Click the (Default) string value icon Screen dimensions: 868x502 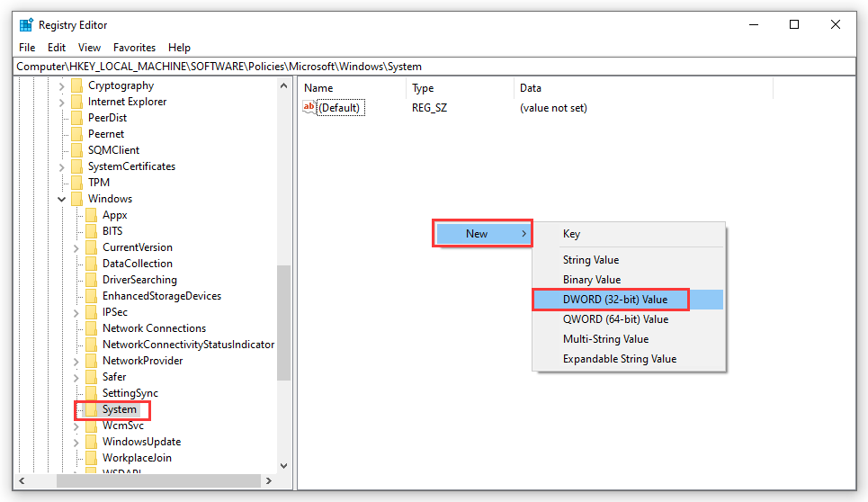point(310,108)
